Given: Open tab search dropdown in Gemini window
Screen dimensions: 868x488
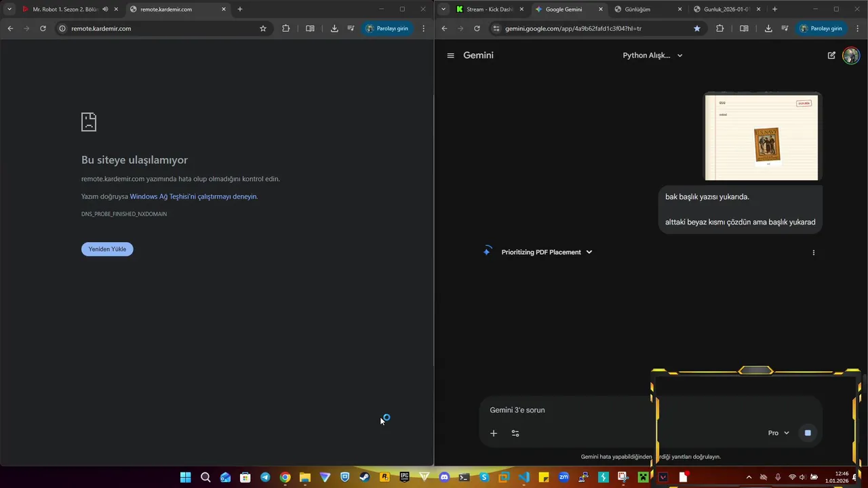Looking at the screenshot, I should [443, 9].
